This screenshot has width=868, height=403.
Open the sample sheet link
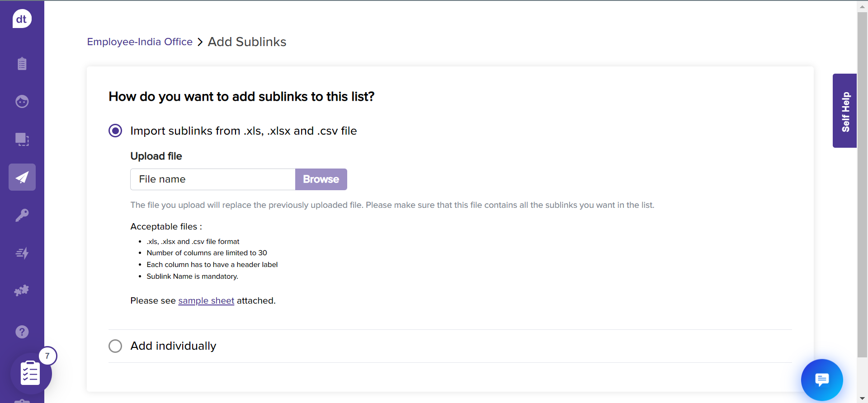(x=206, y=301)
